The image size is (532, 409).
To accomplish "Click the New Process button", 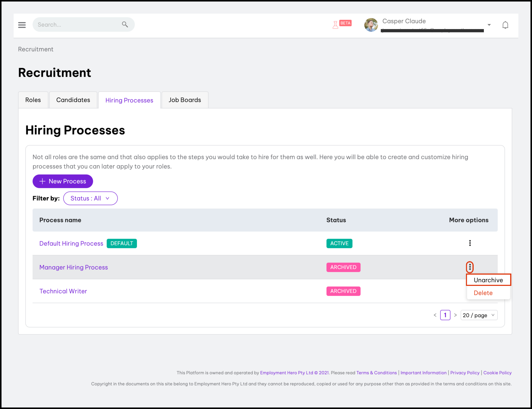I will click(x=63, y=181).
